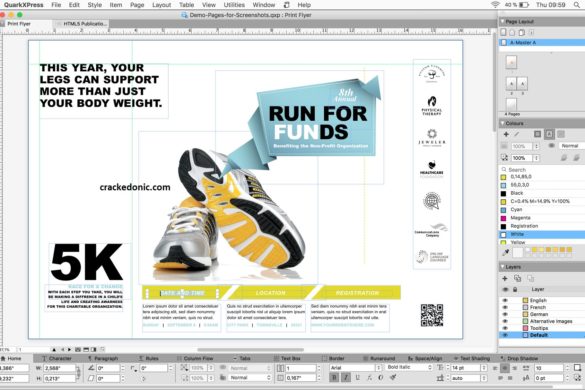The height and width of the screenshot is (390, 585).
Task: Select the A-Master A page row
Action: pyautogui.click(x=542, y=43)
